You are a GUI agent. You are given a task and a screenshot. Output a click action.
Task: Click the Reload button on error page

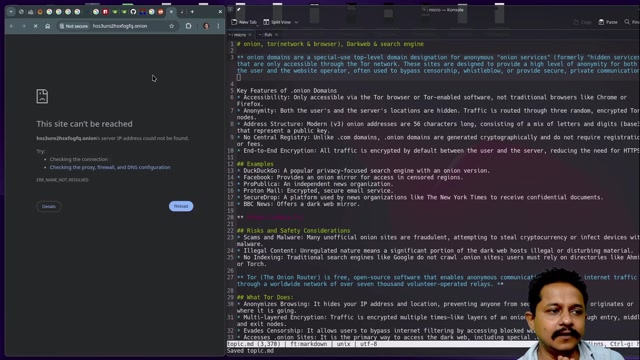click(181, 207)
